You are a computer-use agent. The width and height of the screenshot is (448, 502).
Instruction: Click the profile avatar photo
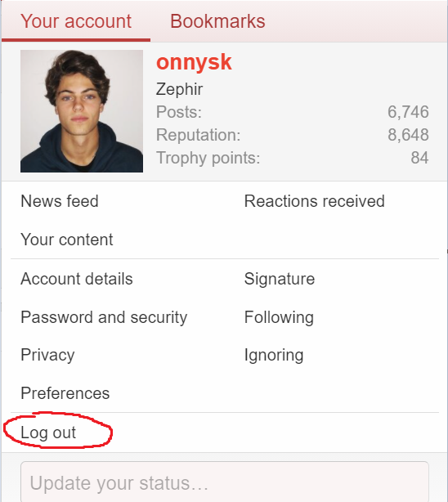pos(82,110)
